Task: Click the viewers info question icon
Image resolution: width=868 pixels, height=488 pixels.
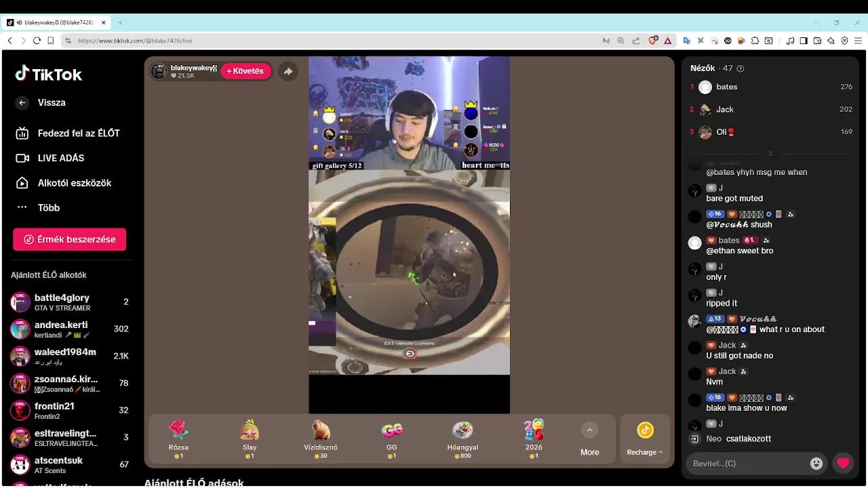Action: pos(741,68)
